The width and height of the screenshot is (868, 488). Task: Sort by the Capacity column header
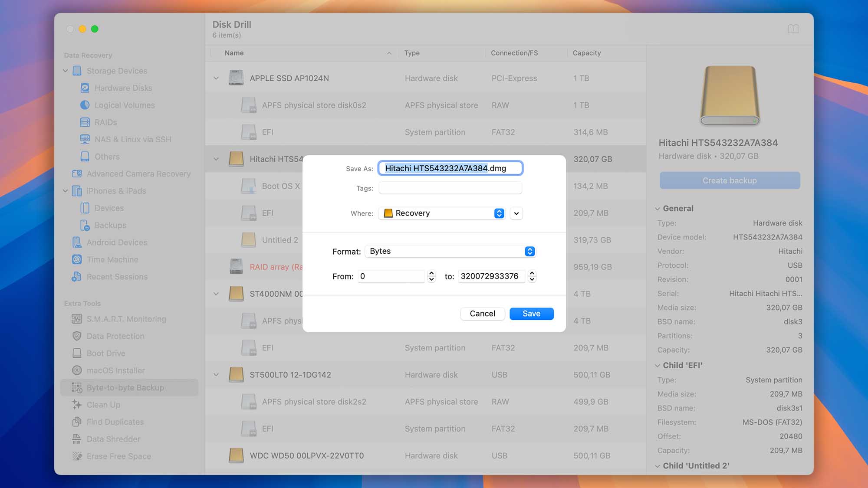pyautogui.click(x=586, y=53)
